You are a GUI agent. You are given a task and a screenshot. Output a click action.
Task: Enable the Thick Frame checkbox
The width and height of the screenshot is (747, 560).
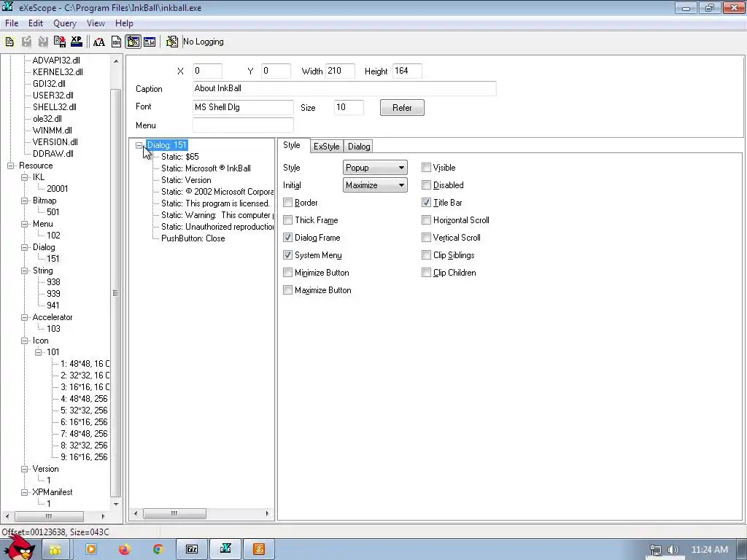point(287,220)
